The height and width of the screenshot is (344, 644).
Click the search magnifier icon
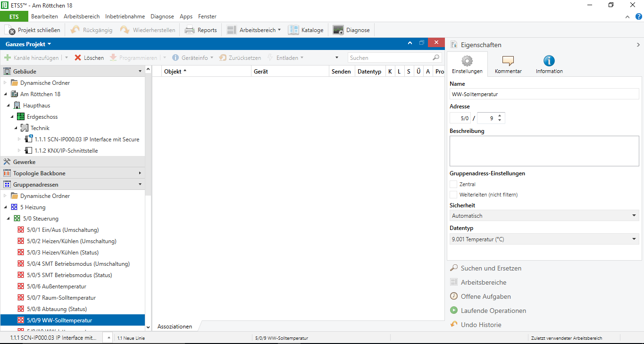[436, 57]
